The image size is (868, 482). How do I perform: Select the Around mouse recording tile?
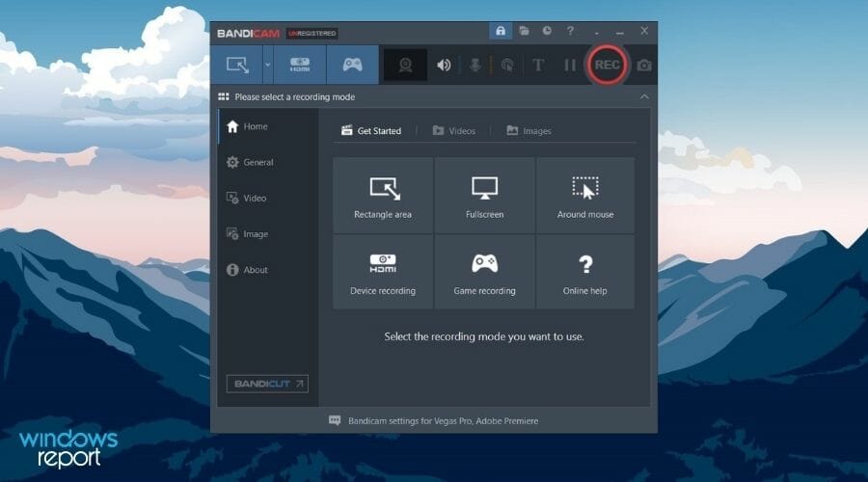coord(585,195)
